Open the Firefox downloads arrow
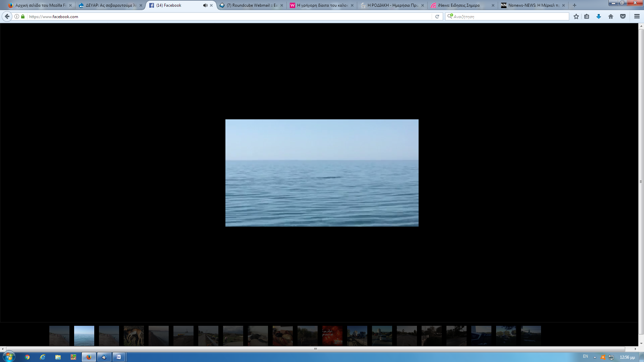The height and width of the screenshot is (362, 644). [x=599, y=16]
